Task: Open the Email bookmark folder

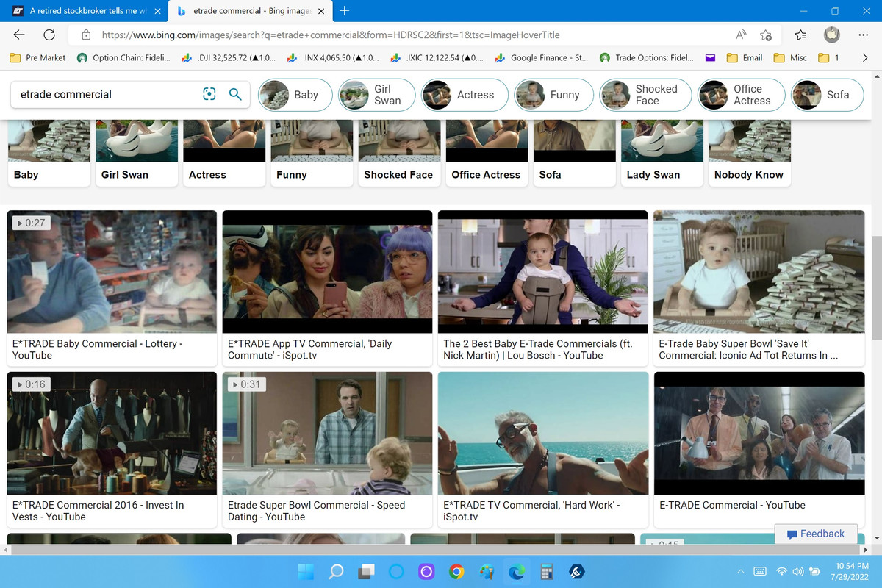Action: [x=744, y=57]
